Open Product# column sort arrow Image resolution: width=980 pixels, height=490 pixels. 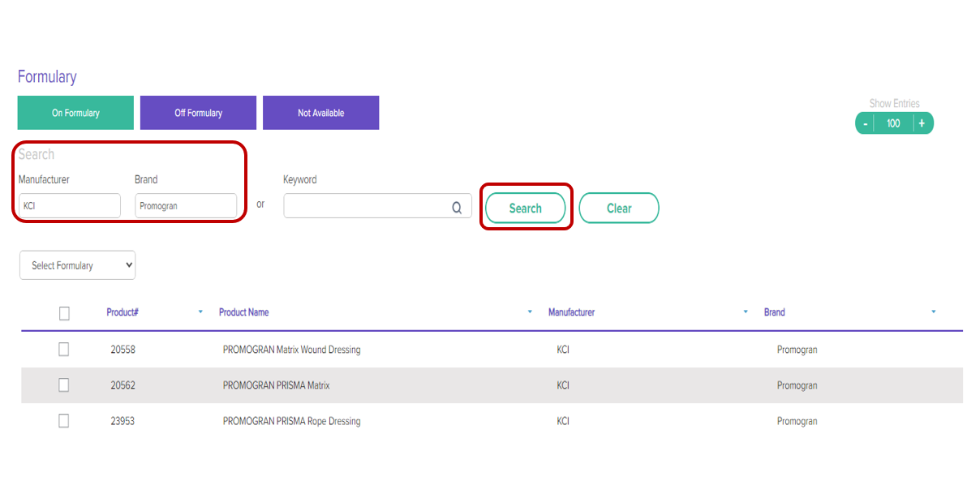tap(200, 312)
